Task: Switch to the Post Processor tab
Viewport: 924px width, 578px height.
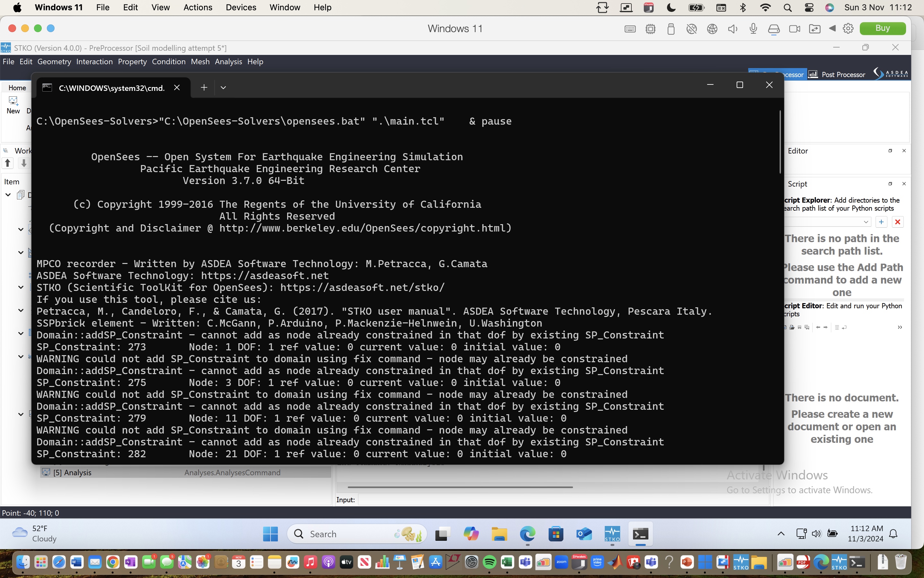Action: click(837, 74)
